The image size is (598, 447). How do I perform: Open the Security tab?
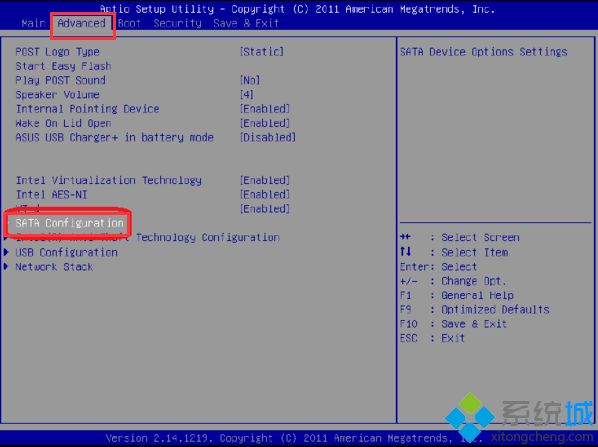coord(177,23)
